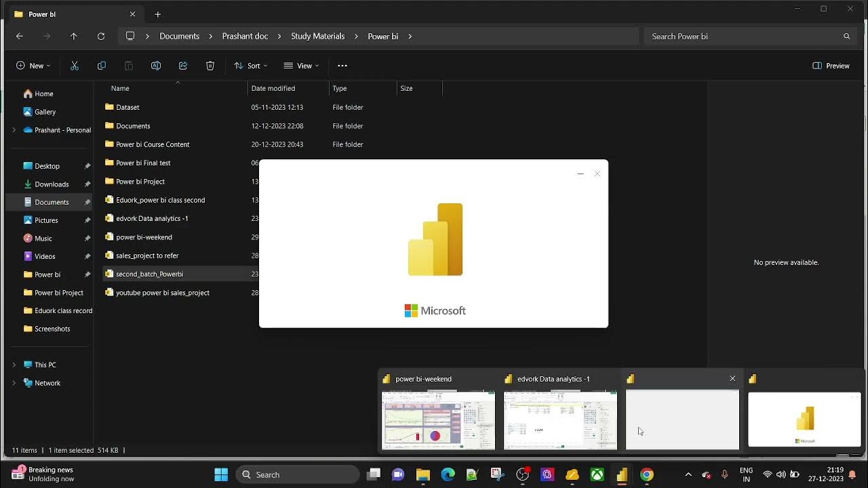Open the See more ellipsis menu
Image resolution: width=868 pixels, height=488 pixels.
click(342, 66)
